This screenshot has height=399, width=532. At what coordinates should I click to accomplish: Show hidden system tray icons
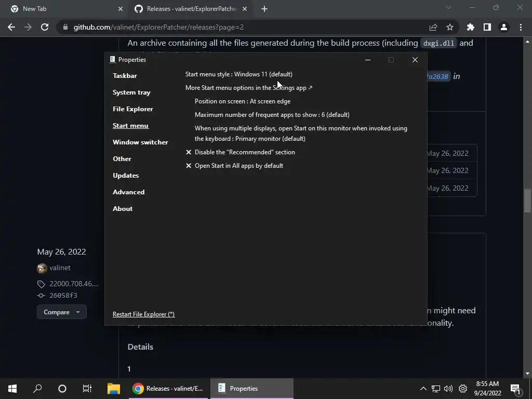(423, 389)
